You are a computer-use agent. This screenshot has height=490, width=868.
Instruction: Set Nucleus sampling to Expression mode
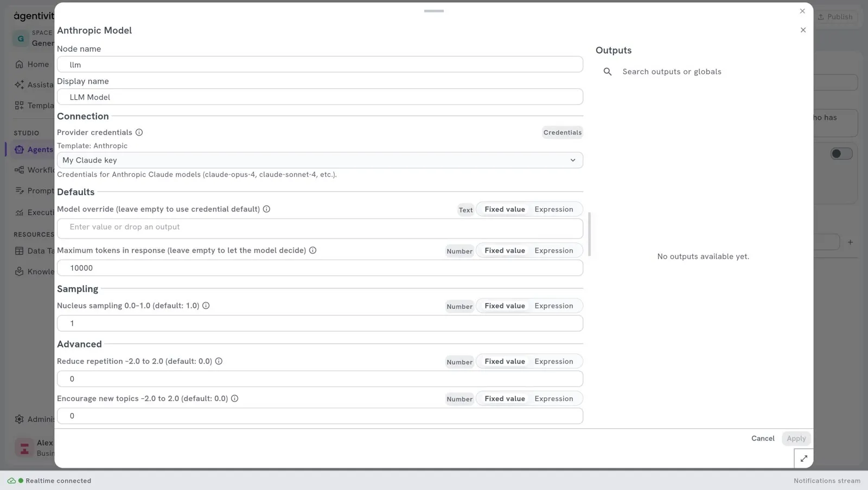[553, 306]
